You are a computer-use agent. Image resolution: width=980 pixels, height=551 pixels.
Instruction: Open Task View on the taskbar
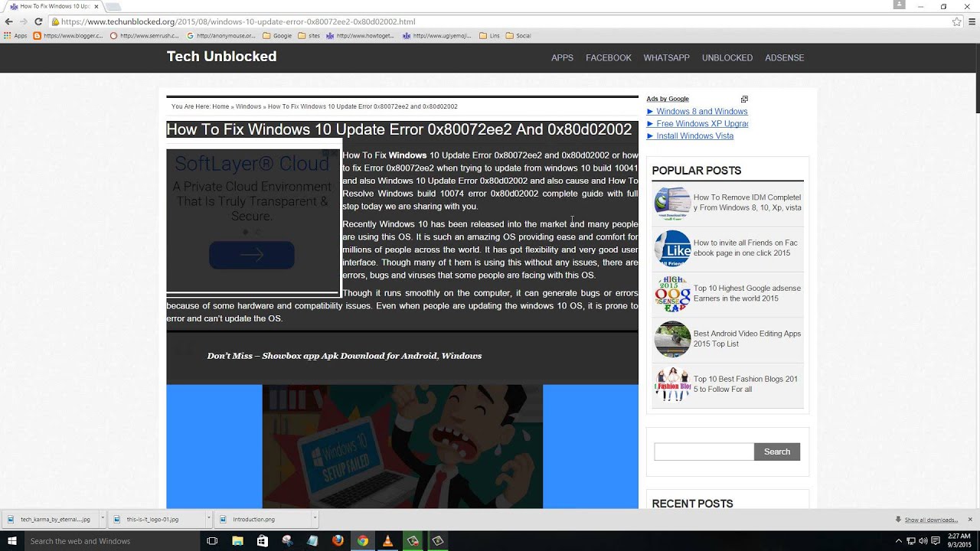pyautogui.click(x=212, y=541)
